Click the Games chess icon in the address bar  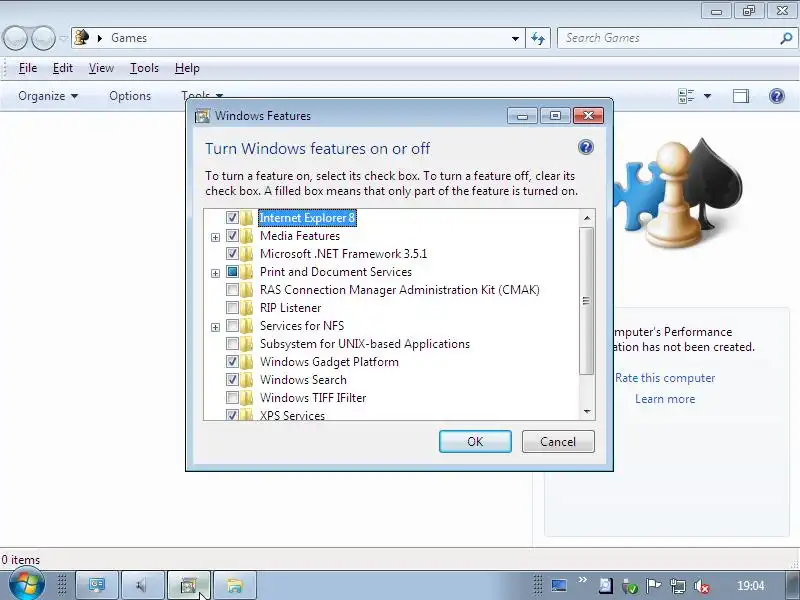coord(82,38)
